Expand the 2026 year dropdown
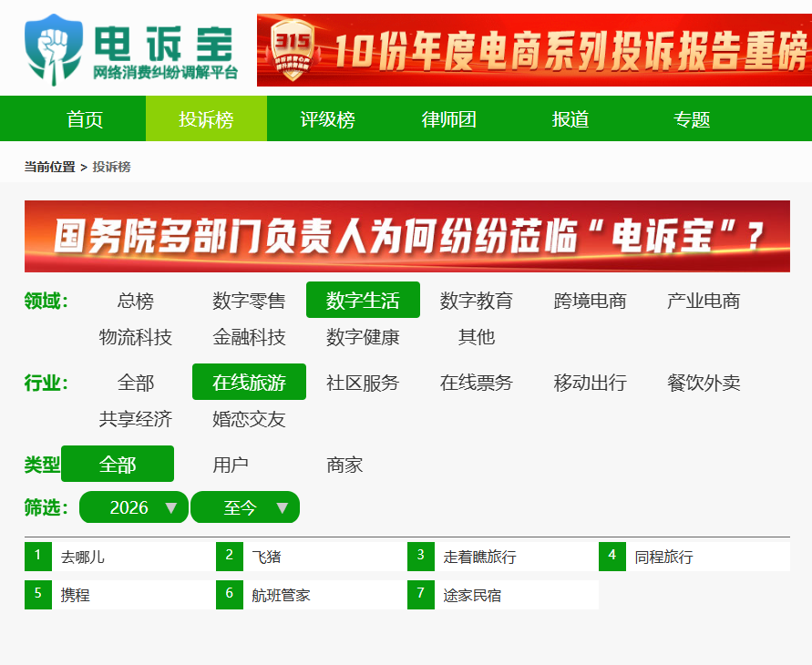The height and width of the screenshot is (665, 812). (134, 507)
